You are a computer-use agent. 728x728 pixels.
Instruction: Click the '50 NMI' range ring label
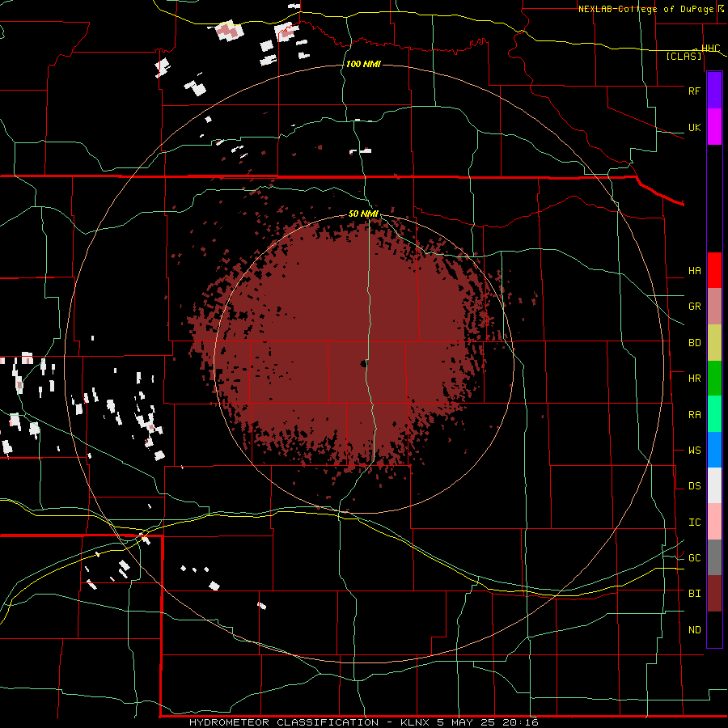[x=363, y=214]
